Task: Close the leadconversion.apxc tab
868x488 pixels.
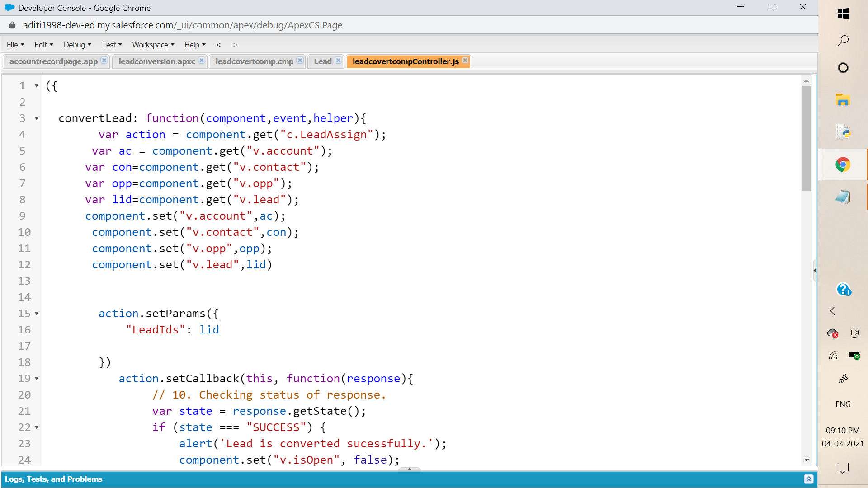Action: [x=202, y=60]
